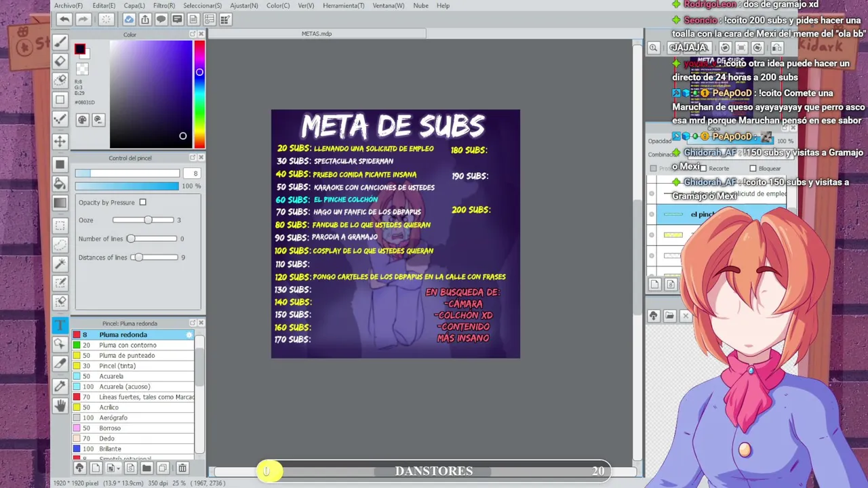The image size is (868, 488).
Task: Click the foreground color swatch
Action: (x=79, y=49)
